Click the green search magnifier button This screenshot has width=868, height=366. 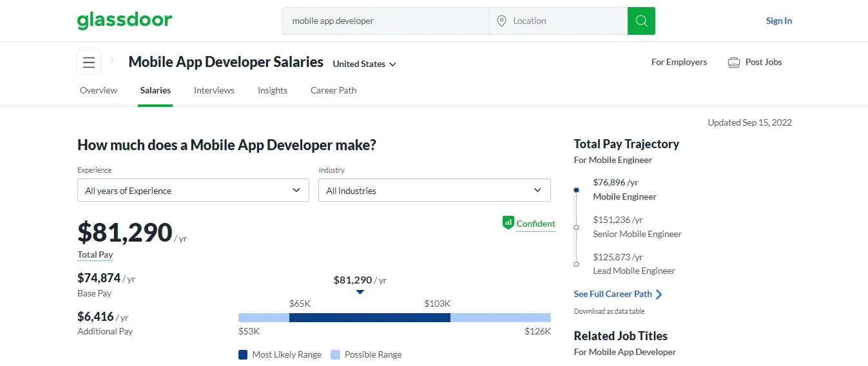click(641, 21)
